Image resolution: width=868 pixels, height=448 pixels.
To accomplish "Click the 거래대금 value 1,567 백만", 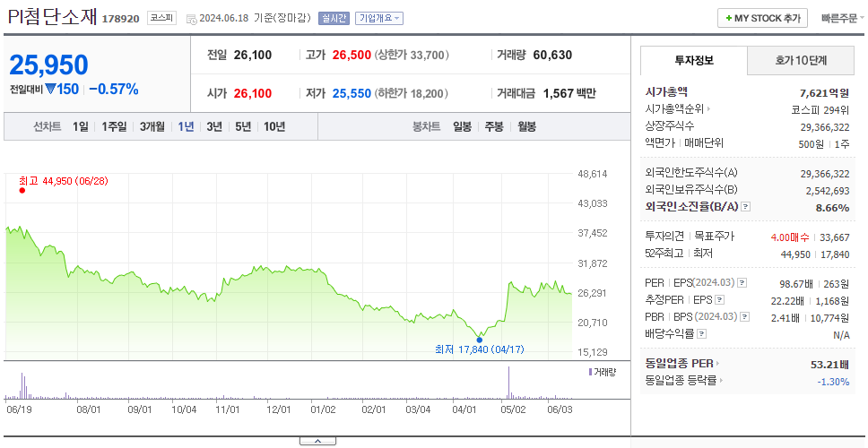I will pyautogui.click(x=569, y=93).
